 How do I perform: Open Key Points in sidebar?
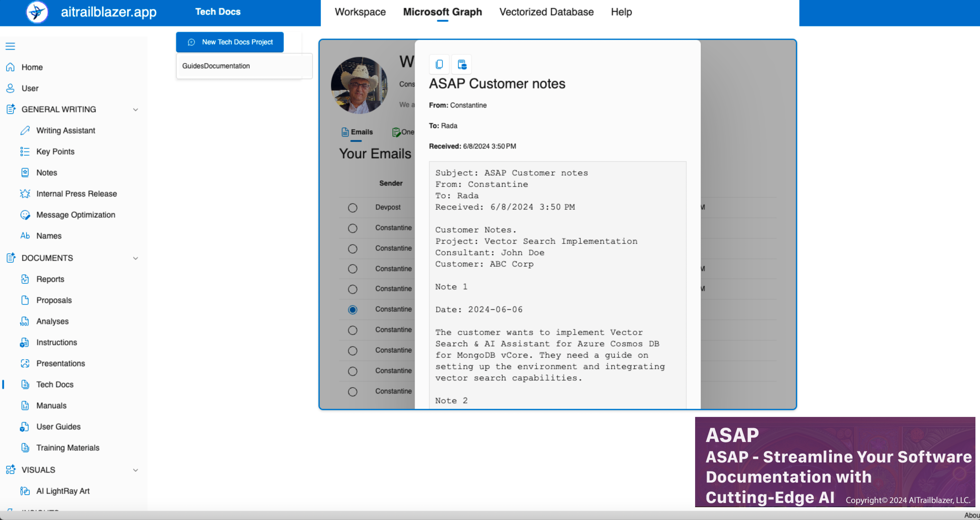click(55, 152)
